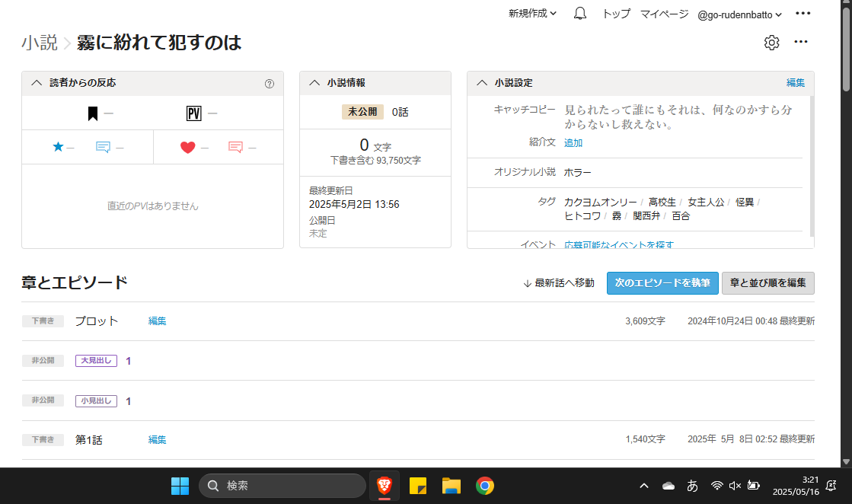The width and height of the screenshot is (852, 504).
Task: Click the PV icon in reader reactions
Action: pos(193,114)
